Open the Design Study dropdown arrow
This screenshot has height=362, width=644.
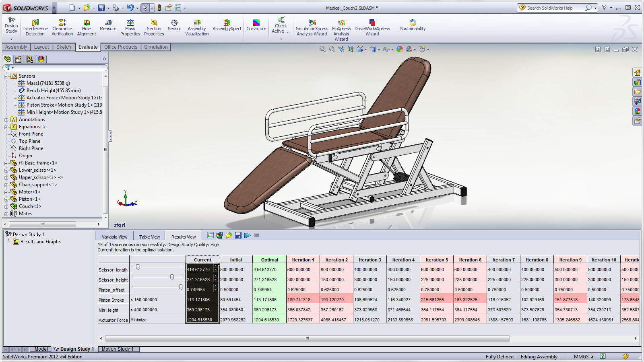click(11, 39)
